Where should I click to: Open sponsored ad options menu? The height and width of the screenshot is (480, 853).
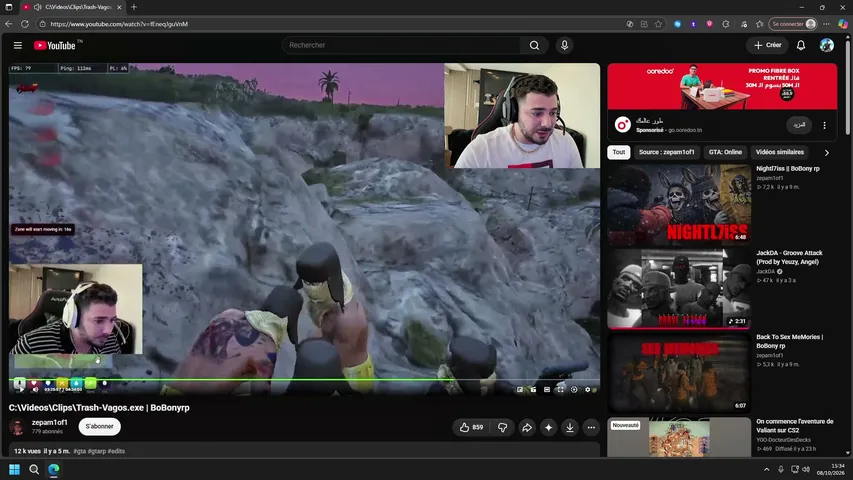[824, 125]
